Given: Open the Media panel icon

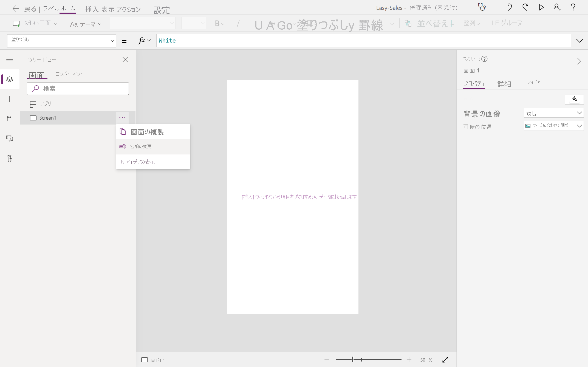Looking at the screenshot, I should 10,139.
